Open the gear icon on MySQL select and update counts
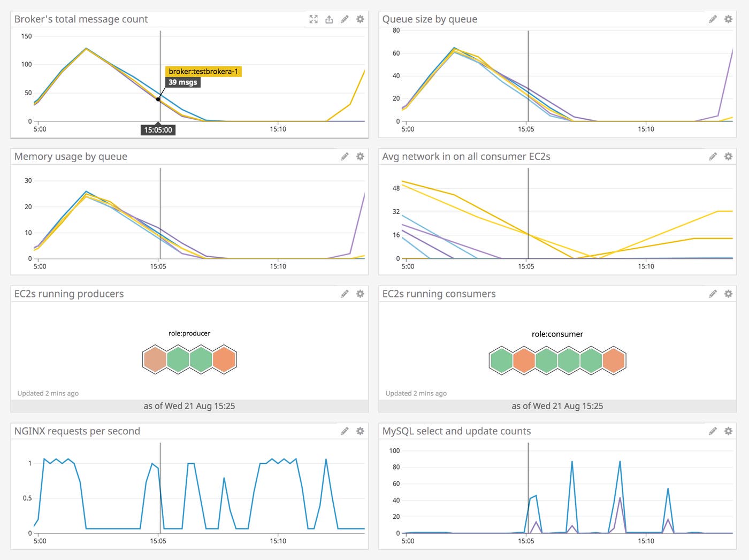Screen dimensions: 749x560 pyautogui.click(x=728, y=431)
